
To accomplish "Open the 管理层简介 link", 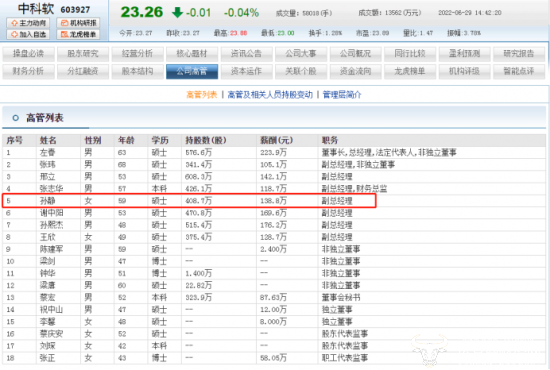I will click(342, 95).
